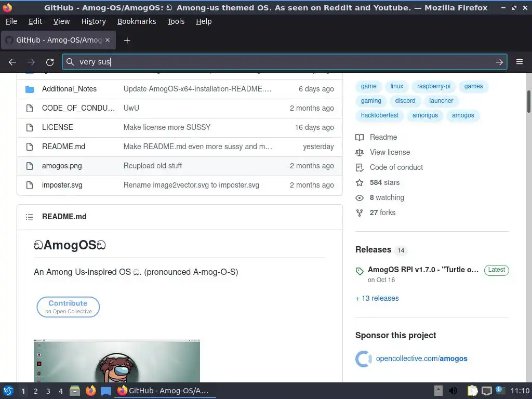This screenshot has width=532, height=399.
Task: Click the file icon beside amogos.png
Action: pyautogui.click(x=30, y=166)
